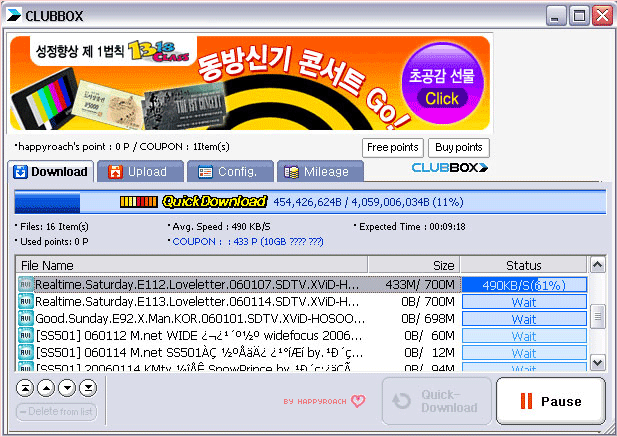
Task: Move selected file to bottom of list
Action: (x=88, y=389)
